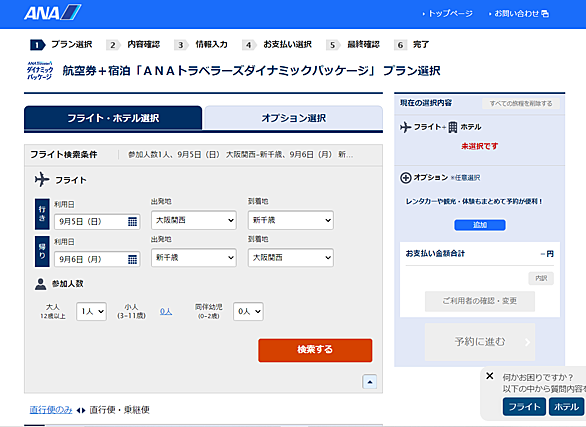Click the お支払い金額合計 label
The height and width of the screenshot is (427, 586).
click(435, 254)
